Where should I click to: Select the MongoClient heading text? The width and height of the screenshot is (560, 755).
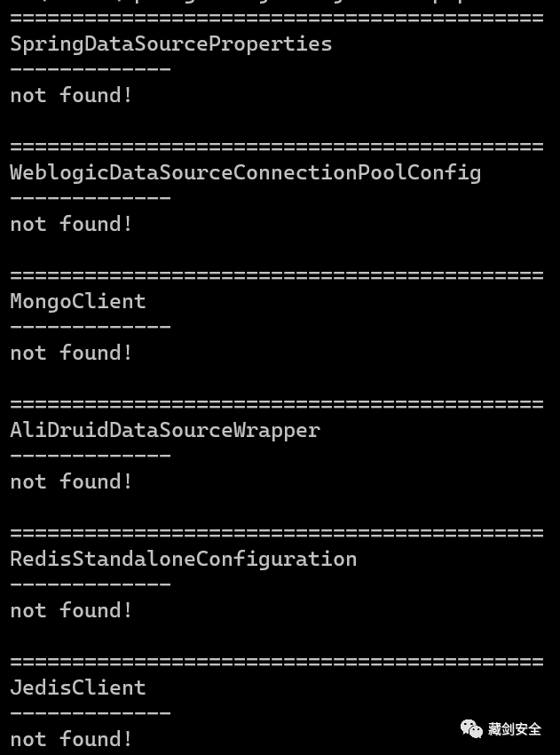click(x=78, y=301)
